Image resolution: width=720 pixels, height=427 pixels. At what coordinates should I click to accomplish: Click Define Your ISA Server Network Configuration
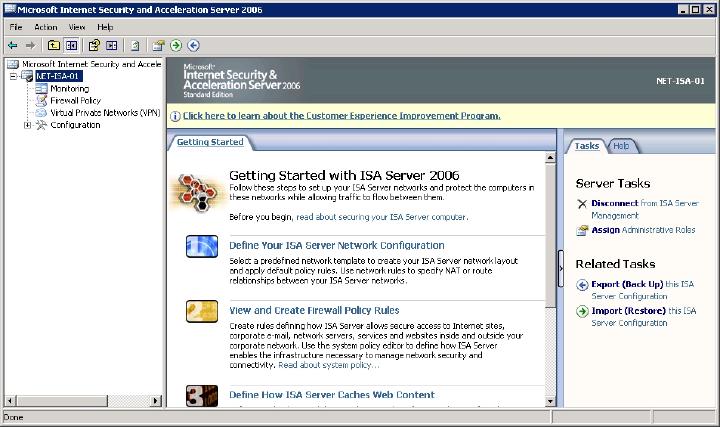(x=337, y=245)
